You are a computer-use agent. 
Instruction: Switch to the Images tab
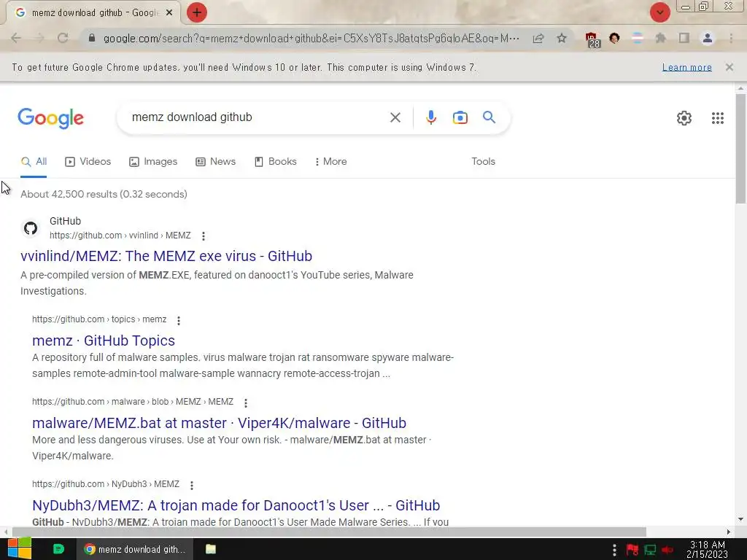[153, 161]
